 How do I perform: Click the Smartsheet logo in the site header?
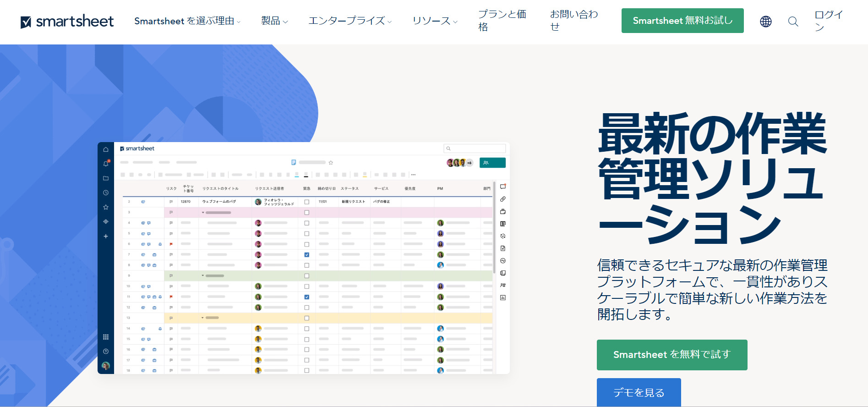pos(67,21)
